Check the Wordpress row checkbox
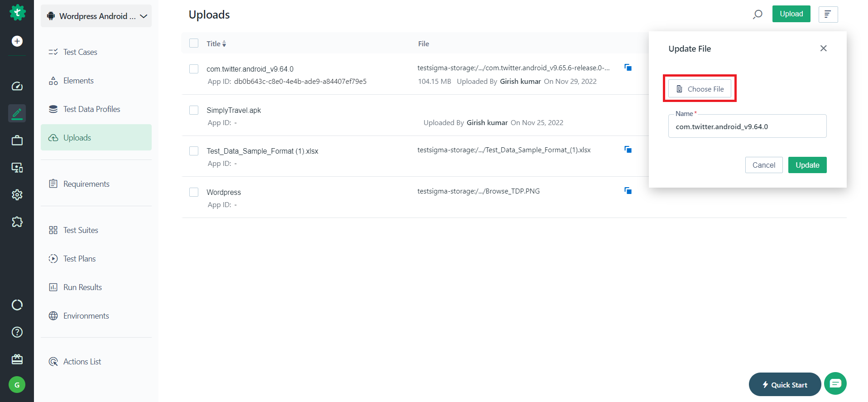868x402 pixels. [194, 192]
